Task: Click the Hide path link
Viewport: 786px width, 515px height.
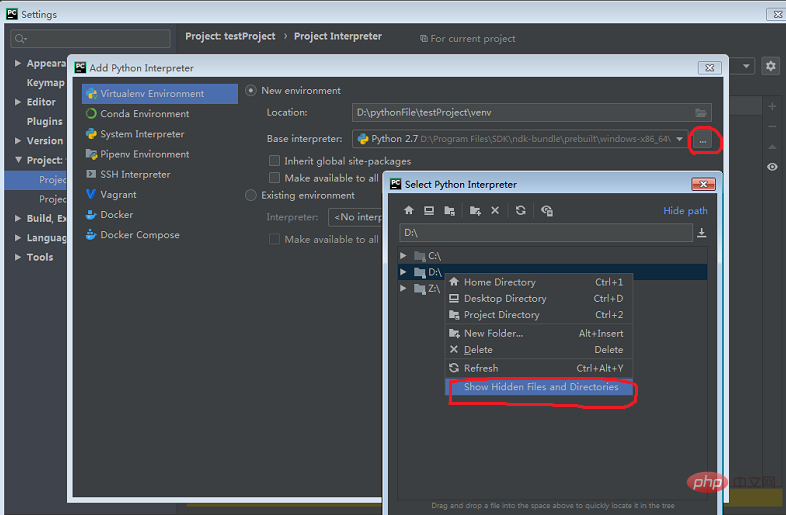Action: click(x=685, y=211)
